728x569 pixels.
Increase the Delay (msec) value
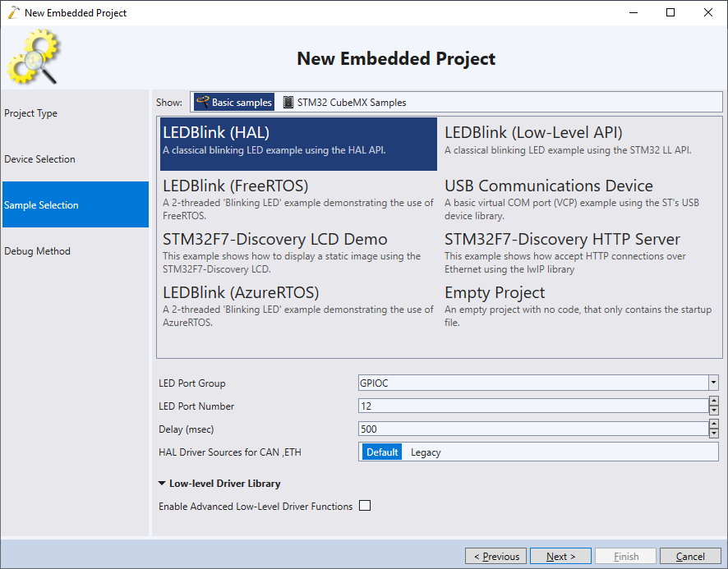(713, 424)
